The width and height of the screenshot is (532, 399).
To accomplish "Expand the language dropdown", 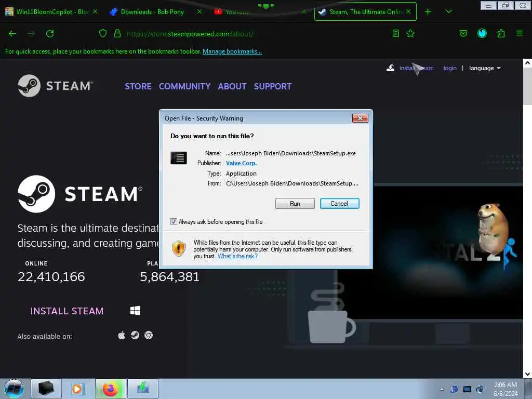I will pyautogui.click(x=485, y=68).
